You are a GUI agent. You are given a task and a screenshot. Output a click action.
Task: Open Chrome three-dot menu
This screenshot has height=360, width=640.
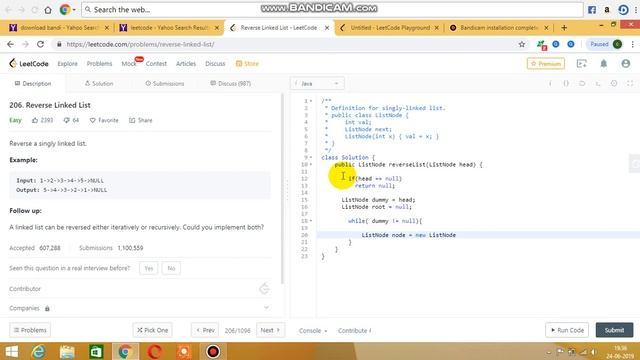633,44
